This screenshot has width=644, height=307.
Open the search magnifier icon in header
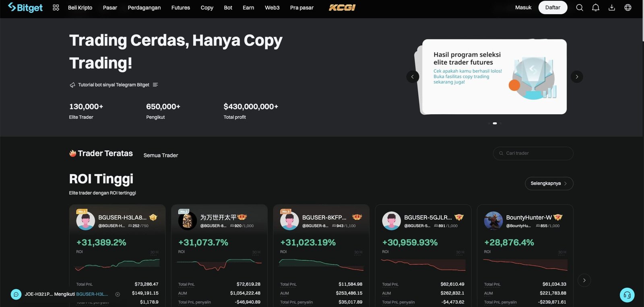click(580, 8)
